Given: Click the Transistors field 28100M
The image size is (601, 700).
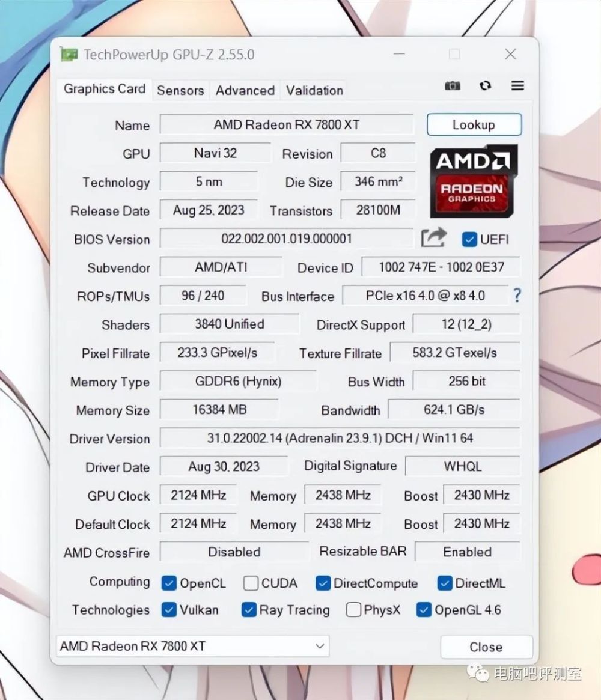Looking at the screenshot, I should pos(378,210).
